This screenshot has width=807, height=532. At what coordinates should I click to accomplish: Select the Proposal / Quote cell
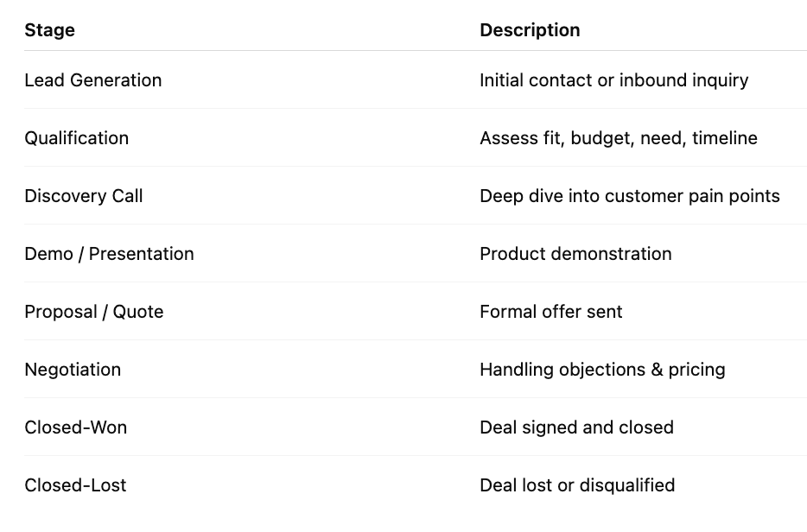(x=94, y=312)
